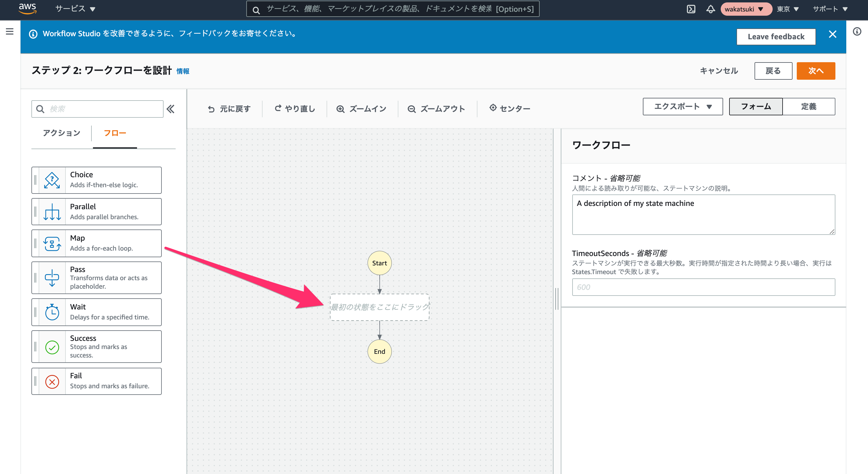
Task: Open the AWS CloudShell icon
Action: (691, 9)
